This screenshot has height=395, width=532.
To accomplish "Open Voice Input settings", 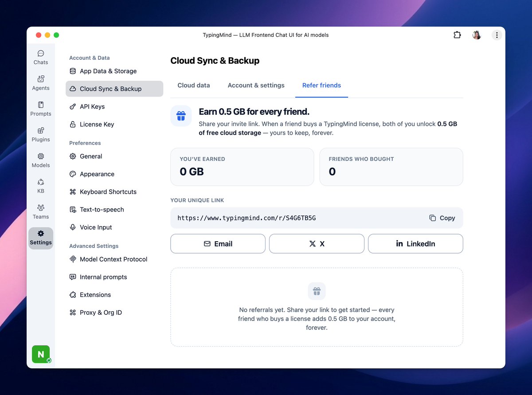I will point(114,227).
